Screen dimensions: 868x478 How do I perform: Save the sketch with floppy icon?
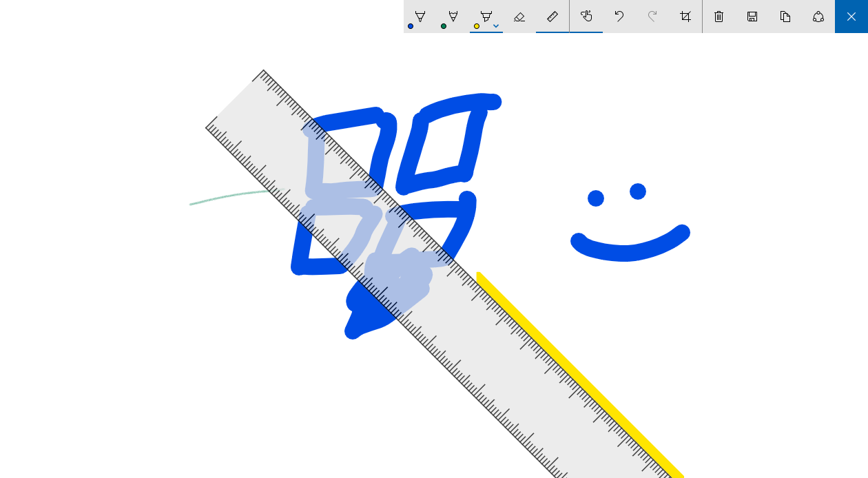[752, 17]
